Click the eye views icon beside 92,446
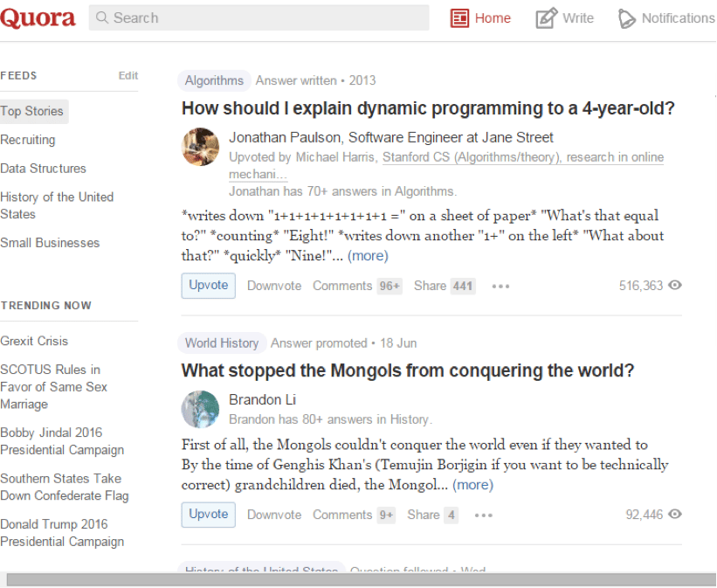 click(x=675, y=514)
